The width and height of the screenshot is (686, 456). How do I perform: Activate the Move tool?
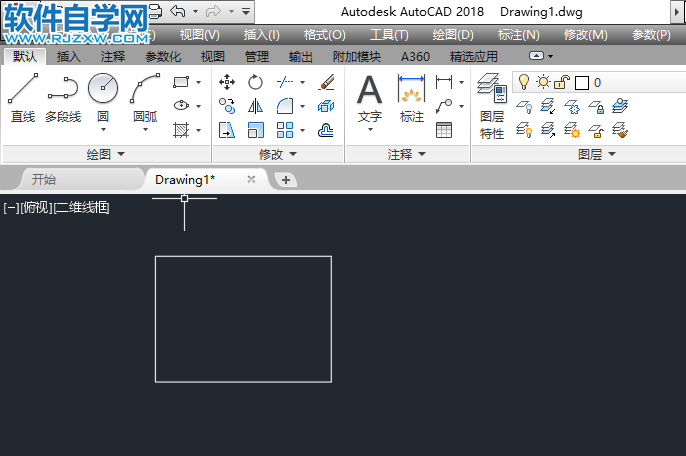227,82
